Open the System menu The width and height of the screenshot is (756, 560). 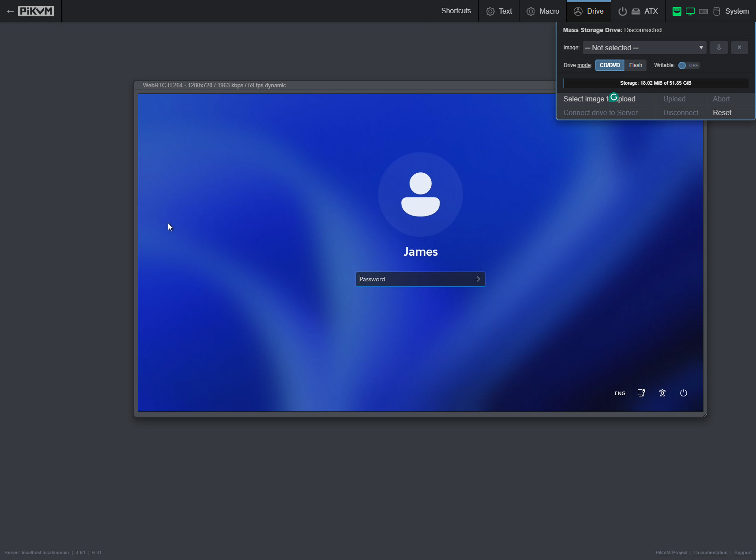[736, 11]
